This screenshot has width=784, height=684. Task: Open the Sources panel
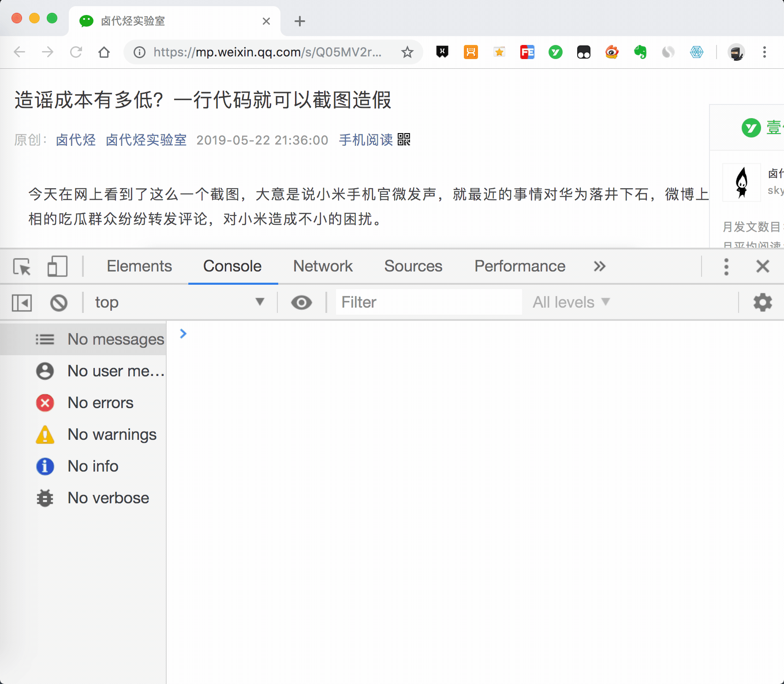413,266
